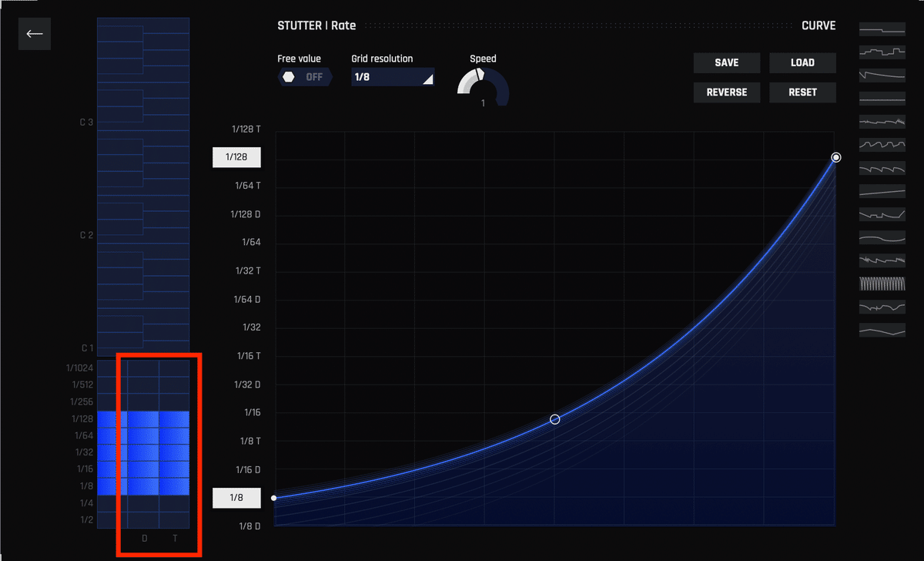Click the LOAD curve button
Viewport: 924px width, 561px height.
coord(802,63)
